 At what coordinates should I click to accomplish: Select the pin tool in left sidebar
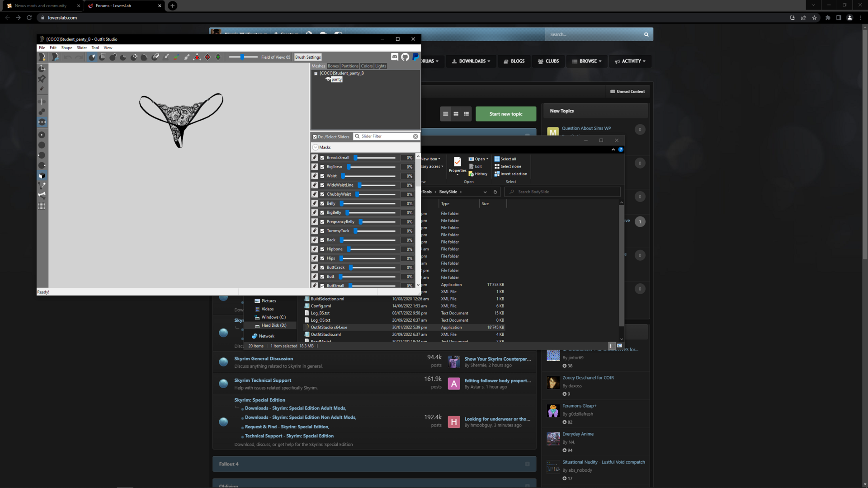pos(42,79)
